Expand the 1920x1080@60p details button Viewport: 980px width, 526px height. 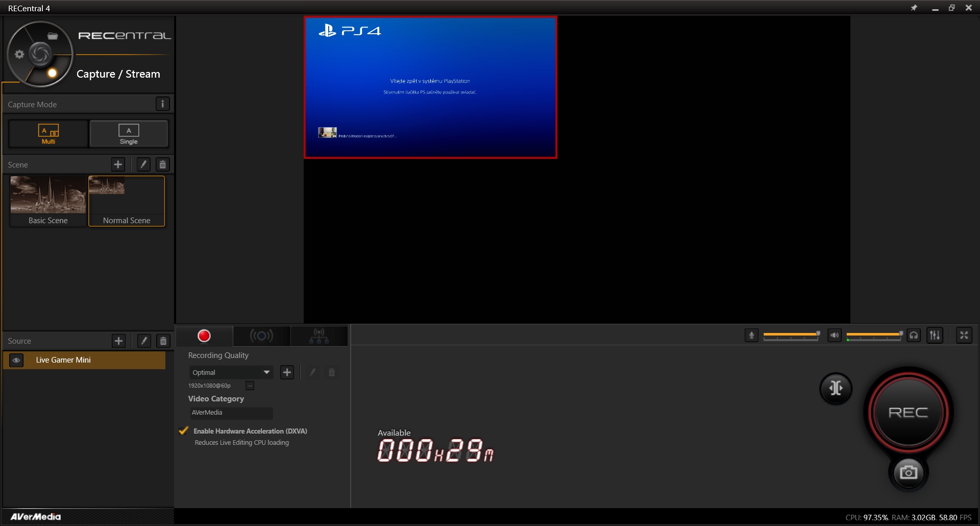(x=250, y=386)
